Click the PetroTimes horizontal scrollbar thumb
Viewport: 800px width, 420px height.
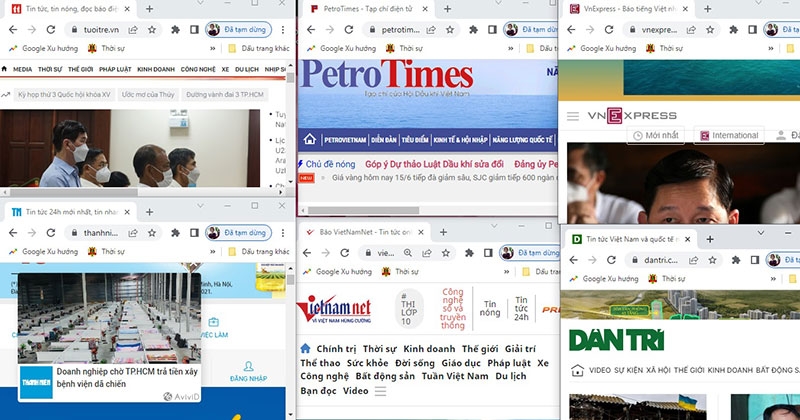363,210
